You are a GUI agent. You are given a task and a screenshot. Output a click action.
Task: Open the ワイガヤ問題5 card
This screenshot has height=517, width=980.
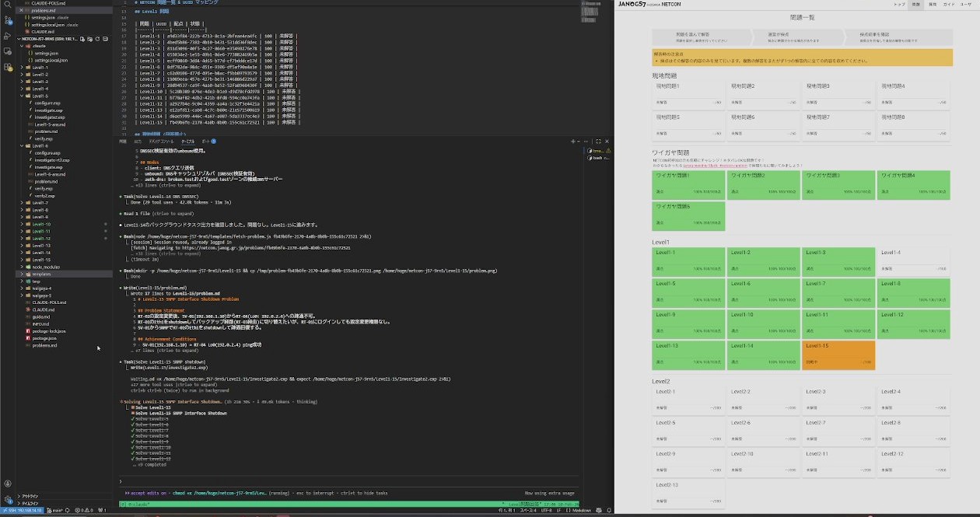tap(688, 216)
